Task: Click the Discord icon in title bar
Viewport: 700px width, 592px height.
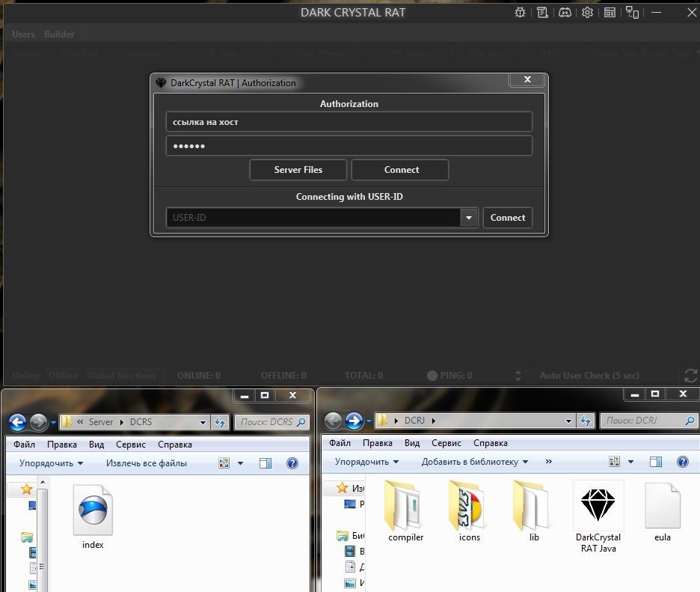Action: [565, 13]
